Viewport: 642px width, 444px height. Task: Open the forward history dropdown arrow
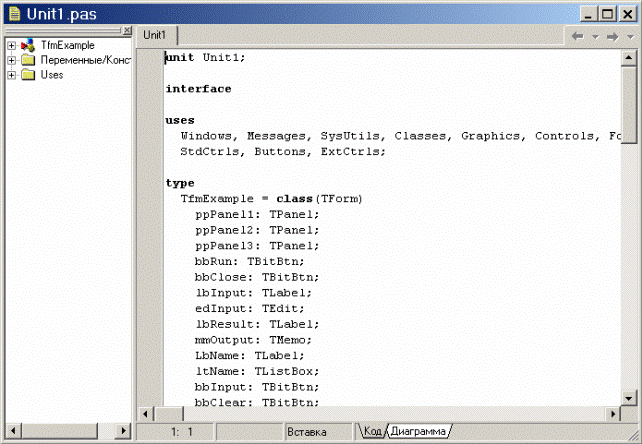pyautogui.click(x=631, y=37)
